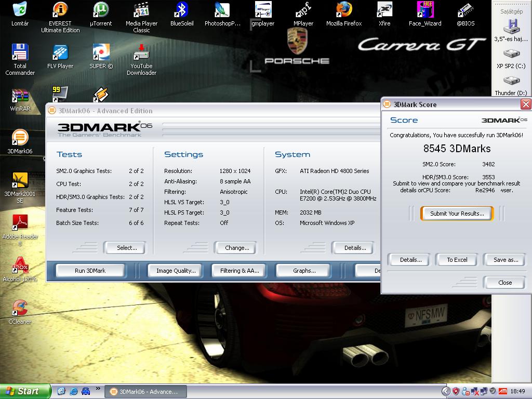This screenshot has width=532, height=399.
Task: Click Select... under Tests
Action: [x=125, y=248]
